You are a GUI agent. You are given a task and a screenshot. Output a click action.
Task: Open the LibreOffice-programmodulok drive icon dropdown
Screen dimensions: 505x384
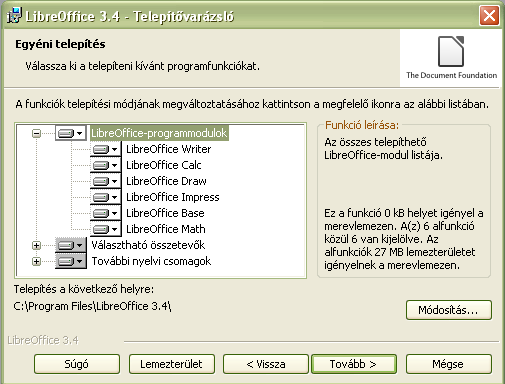pyautogui.click(x=71, y=133)
